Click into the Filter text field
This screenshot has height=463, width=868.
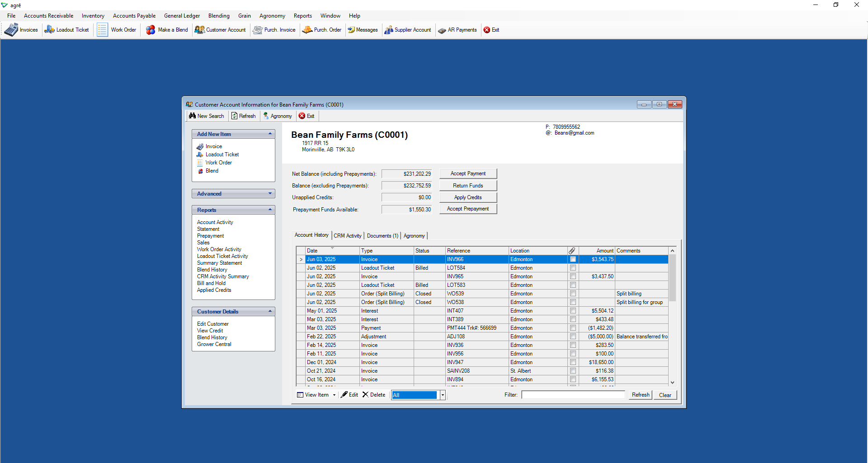(x=573, y=395)
